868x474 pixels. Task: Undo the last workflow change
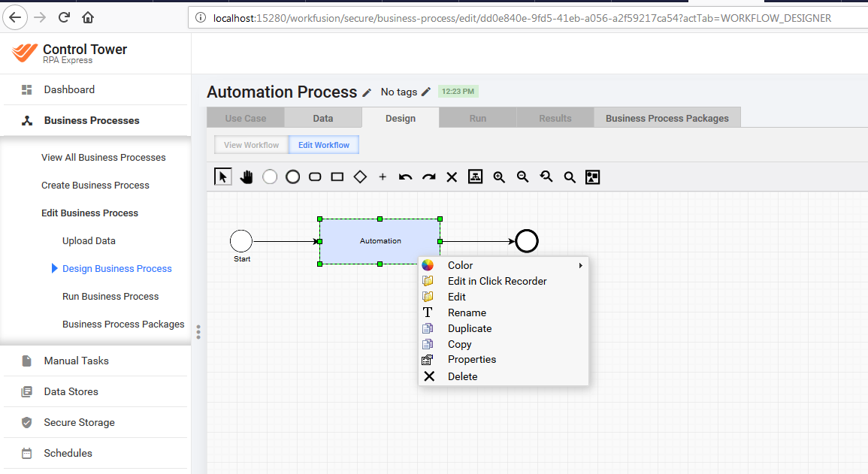click(405, 177)
